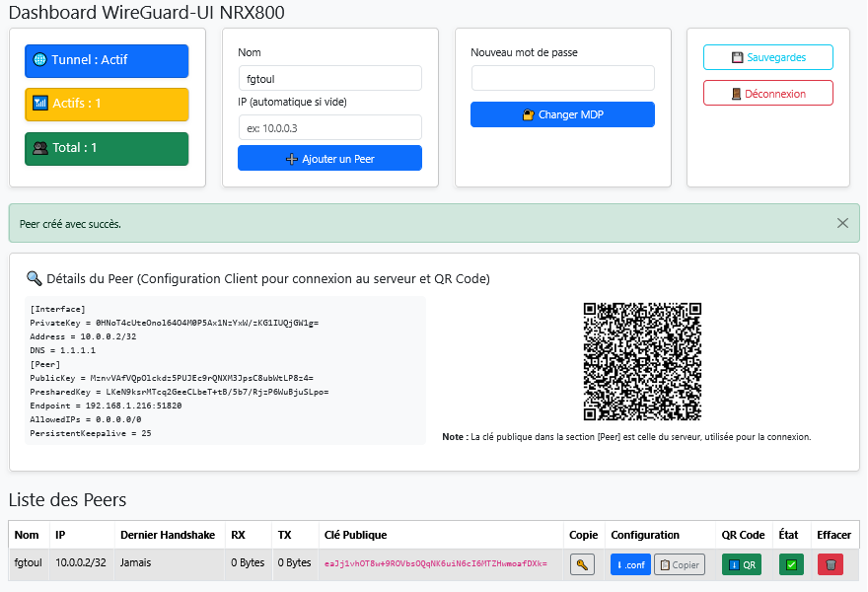Dismiss the Peer créé avec succès alert

point(842,223)
